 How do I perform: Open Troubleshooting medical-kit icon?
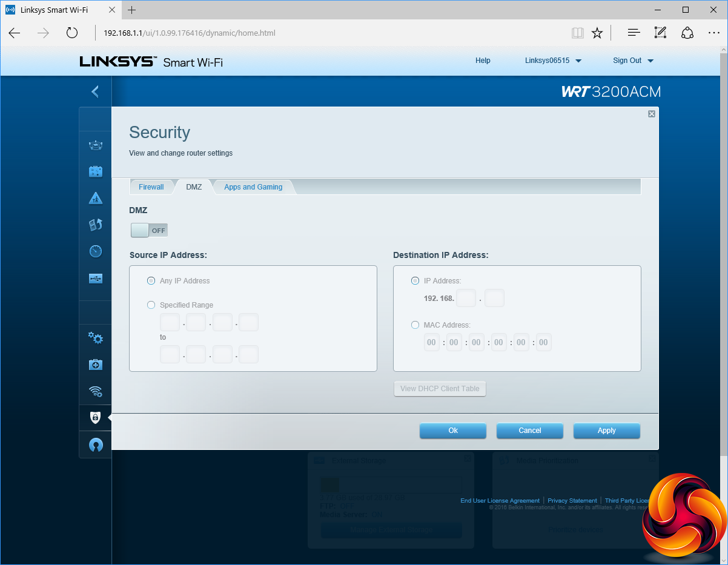[x=96, y=365]
